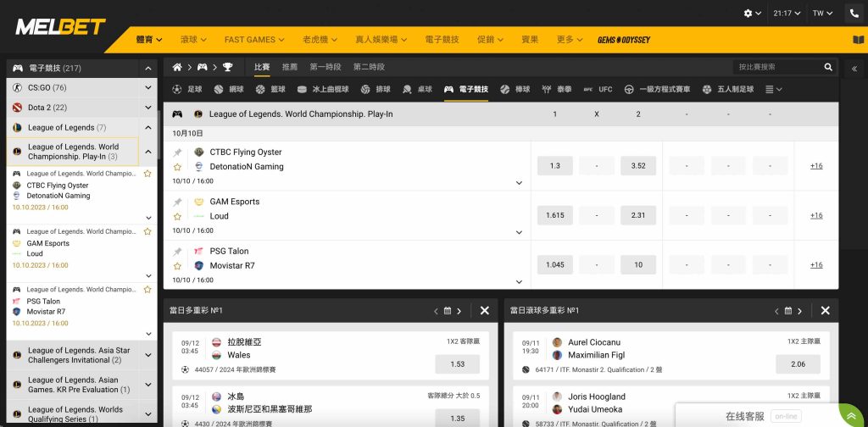Favorite GAM Esports match in main list
868x427 pixels.
(177, 217)
